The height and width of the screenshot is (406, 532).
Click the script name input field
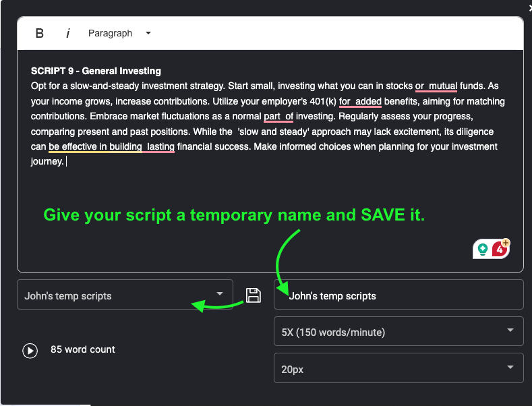click(x=398, y=295)
